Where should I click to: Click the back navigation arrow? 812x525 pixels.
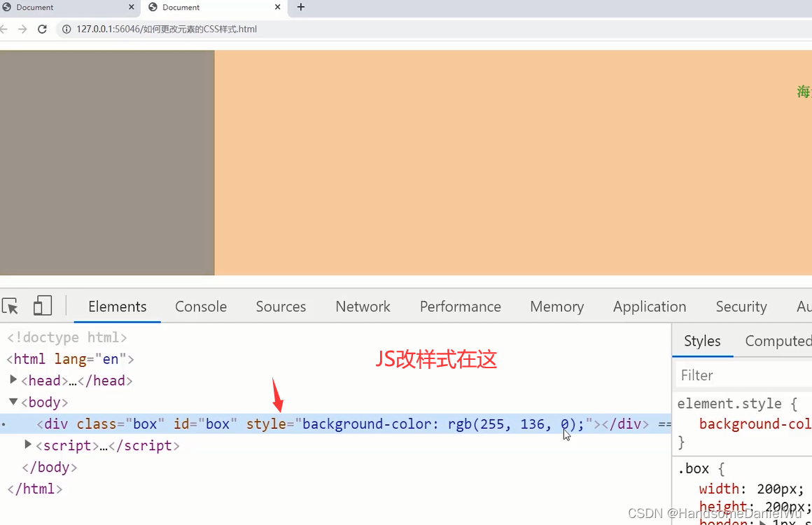point(6,29)
